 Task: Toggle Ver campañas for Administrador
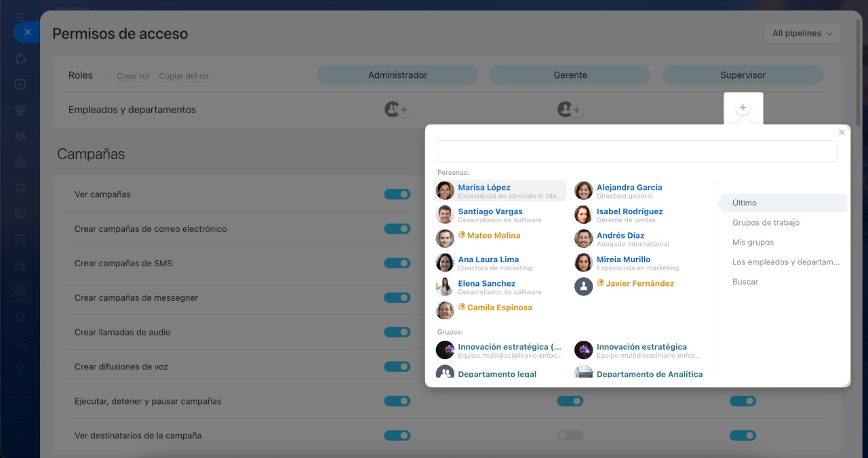[397, 194]
